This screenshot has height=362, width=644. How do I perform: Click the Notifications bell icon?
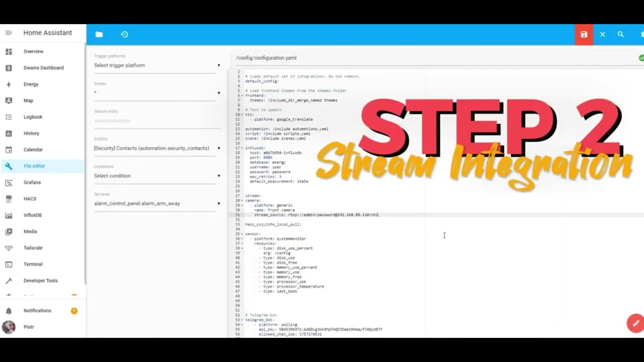click(9, 311)
